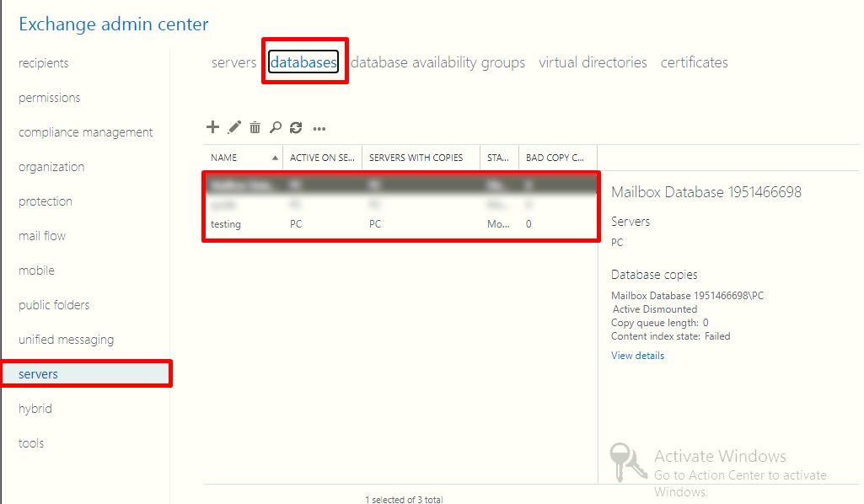Click "Mailbox Database 1951466698\PC" copy entry
This screenshot has height=504, width=864.
(x=687, y=296)
